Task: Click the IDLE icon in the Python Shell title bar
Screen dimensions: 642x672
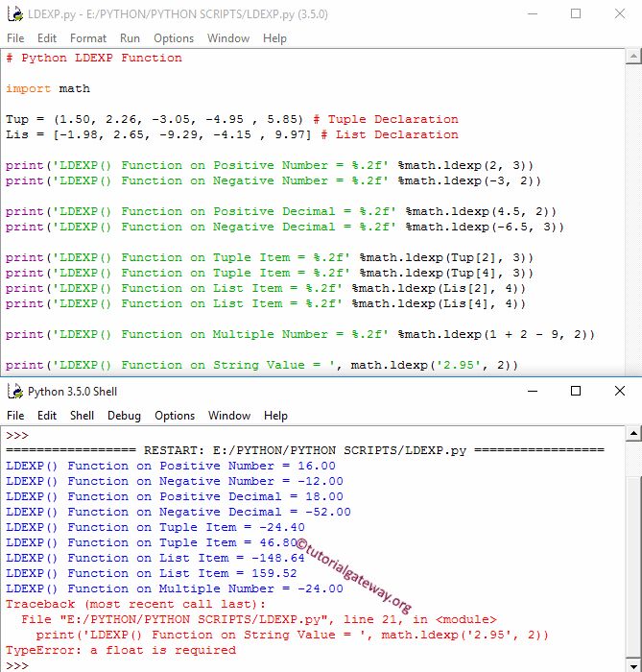Action: pos(15,392)
